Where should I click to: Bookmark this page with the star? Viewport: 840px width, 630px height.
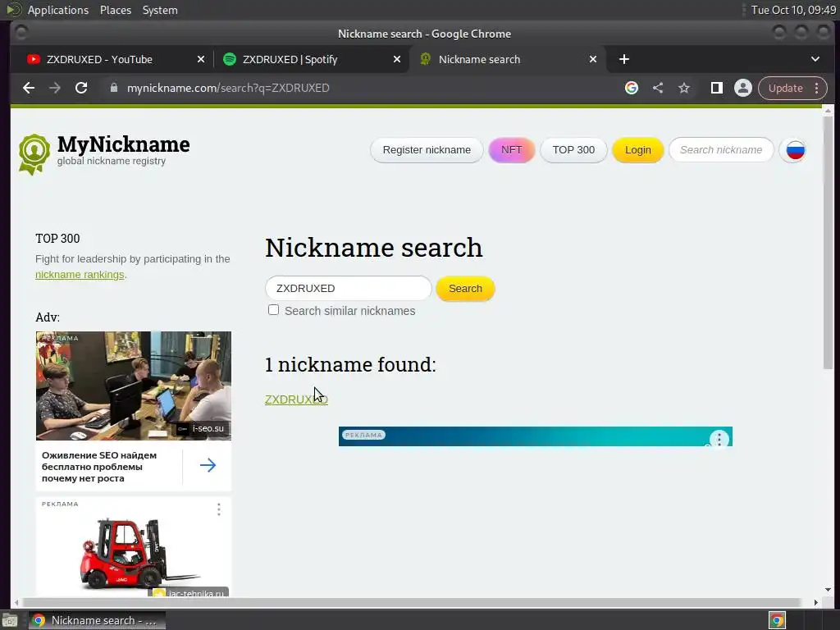point(684,88)
